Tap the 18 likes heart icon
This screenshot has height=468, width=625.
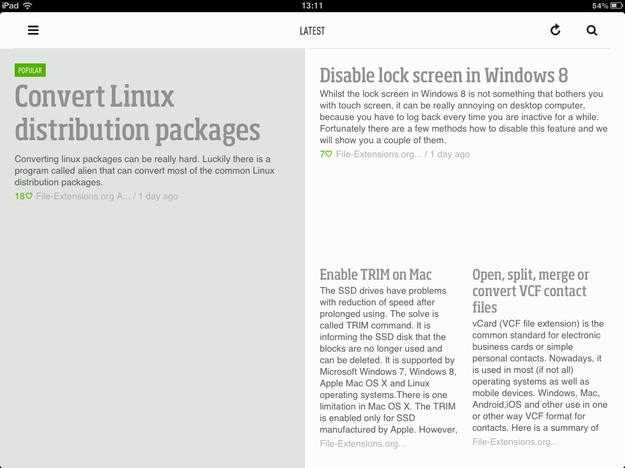(x=29, y=196)
